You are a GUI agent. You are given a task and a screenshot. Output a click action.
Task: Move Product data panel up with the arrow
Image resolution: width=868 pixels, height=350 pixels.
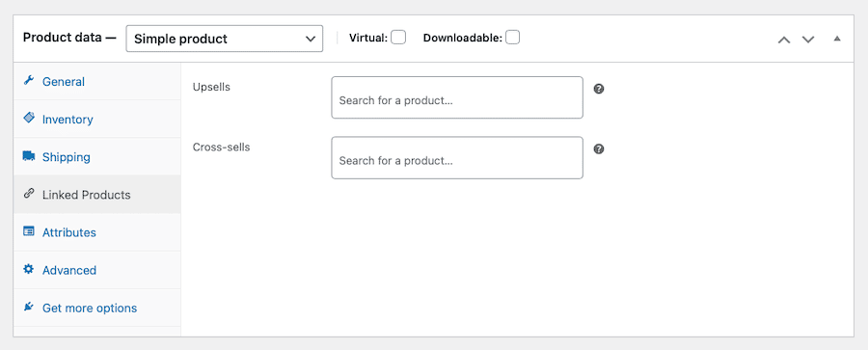tap(784, 40)
